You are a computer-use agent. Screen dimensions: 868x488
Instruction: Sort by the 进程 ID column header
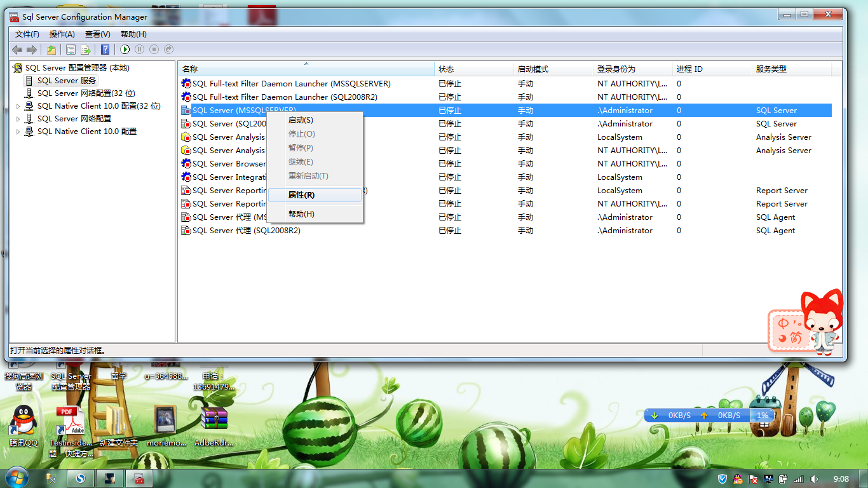pos(712,69)
